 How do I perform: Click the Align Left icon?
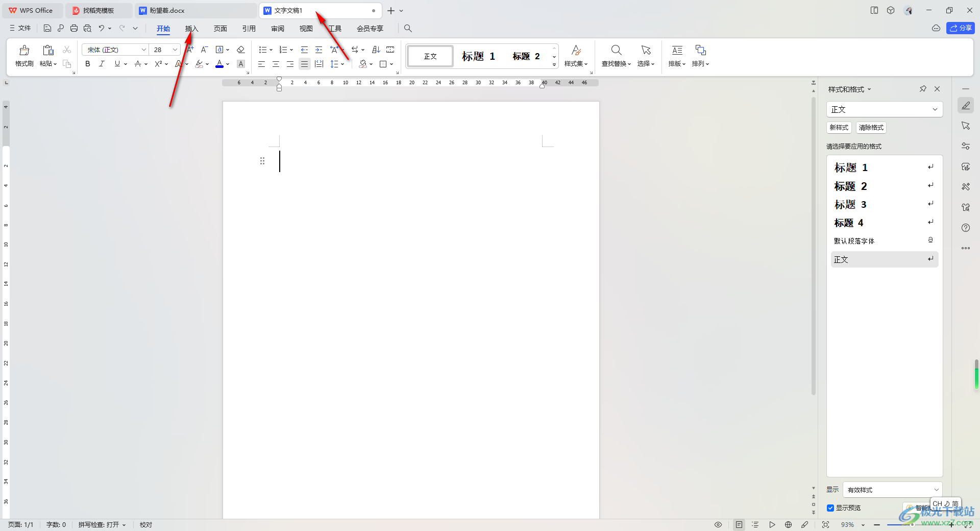pyautogui.click(x=261, y=64)
